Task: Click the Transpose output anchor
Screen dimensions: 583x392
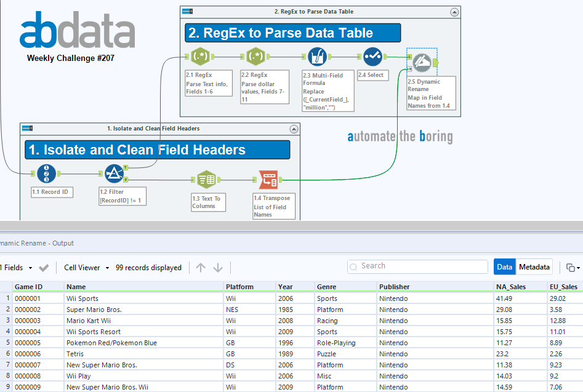Action: (280, 180)
